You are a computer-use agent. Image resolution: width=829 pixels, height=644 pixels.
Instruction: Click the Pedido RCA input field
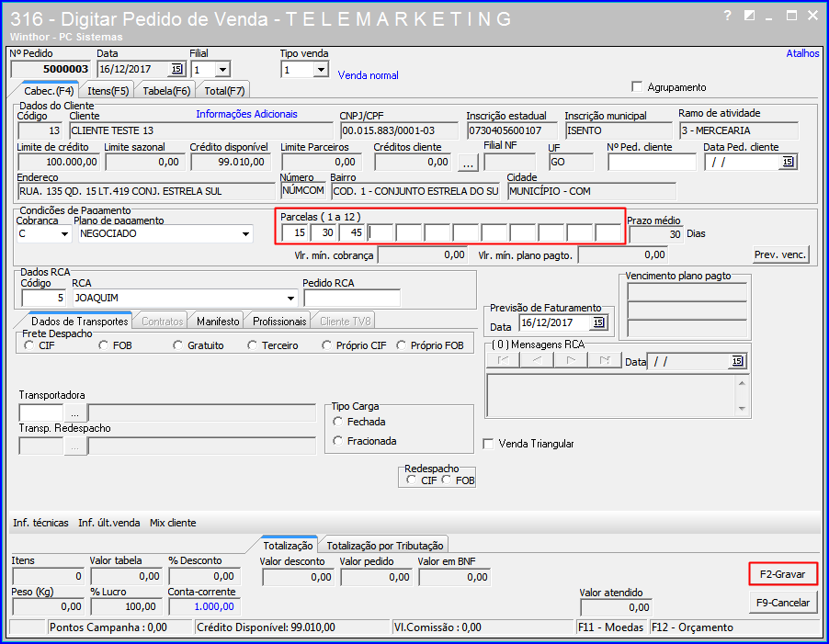[352, 298]
